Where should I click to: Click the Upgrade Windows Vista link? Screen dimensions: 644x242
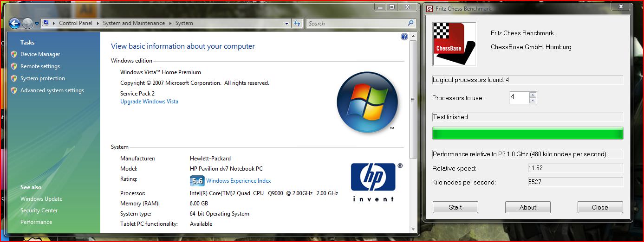click(149, 102)
